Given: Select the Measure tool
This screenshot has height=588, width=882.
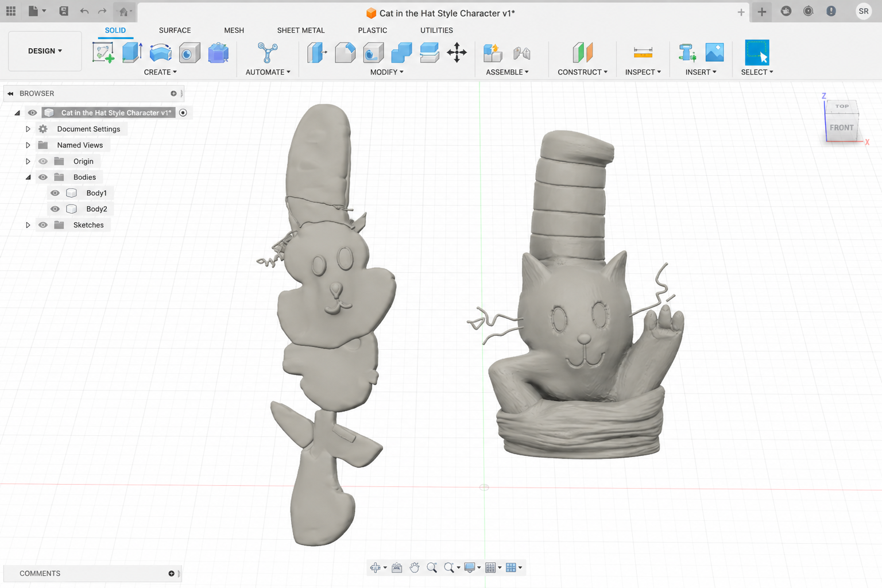Looking at the screenshot, I should (x=643, y=52).
